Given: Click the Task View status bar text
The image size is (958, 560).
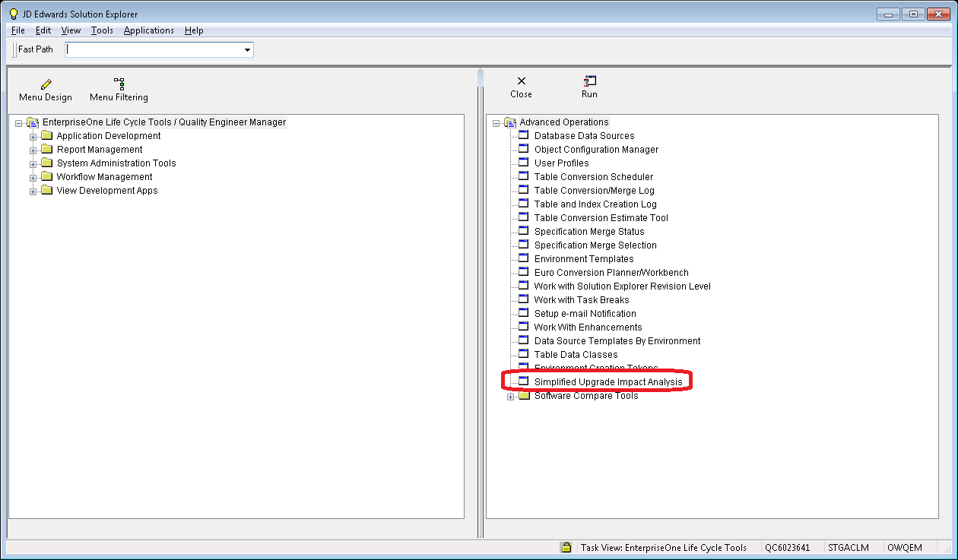Looking at the screenshot, I should pyautogui.click(x=664, y=547).
